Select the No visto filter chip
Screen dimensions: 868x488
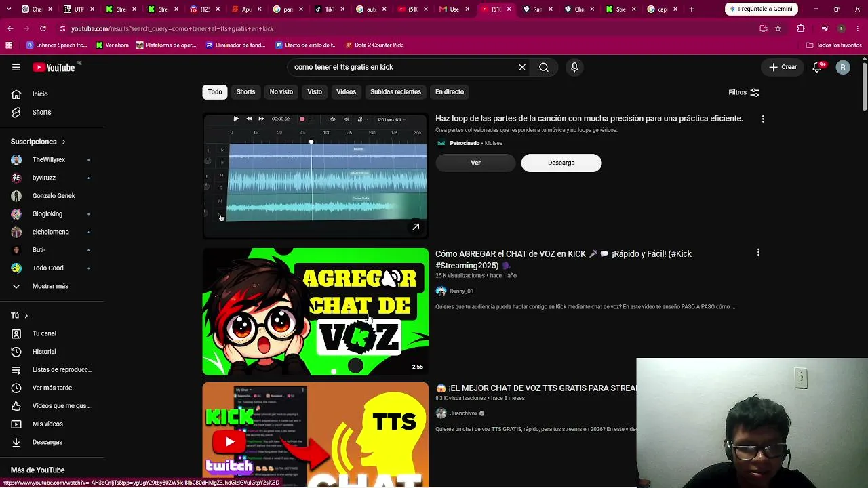[x=281, y=92]
